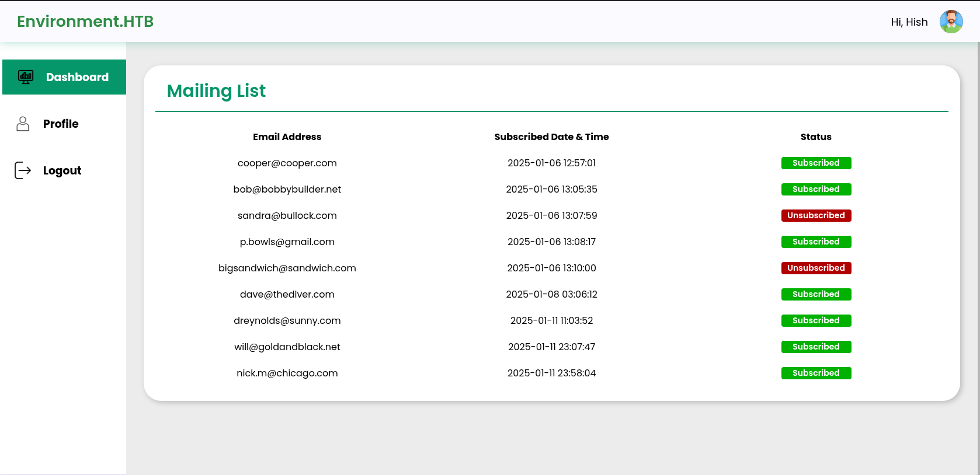980x475 pixels.
Task: Click the Logout menu label
Action: click(x=62, y=170)
